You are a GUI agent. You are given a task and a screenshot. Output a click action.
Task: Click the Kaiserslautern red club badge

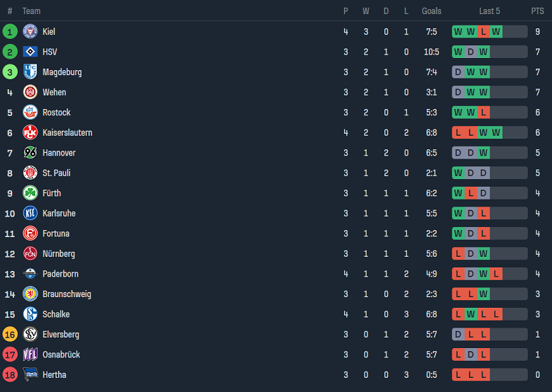click(x=30, y=132)
